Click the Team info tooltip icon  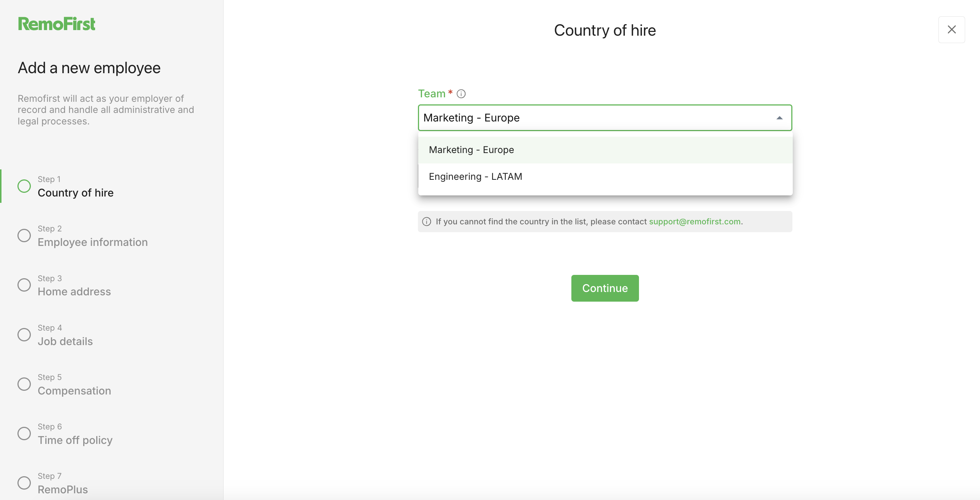point(461,94)
